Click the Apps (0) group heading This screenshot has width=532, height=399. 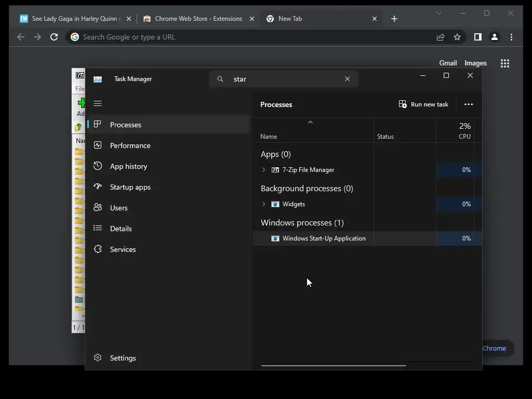tap(275, 154)
